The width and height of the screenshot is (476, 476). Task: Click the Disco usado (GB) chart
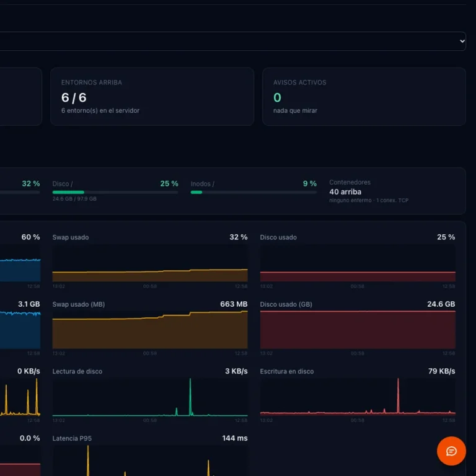[x=358, y=330]
